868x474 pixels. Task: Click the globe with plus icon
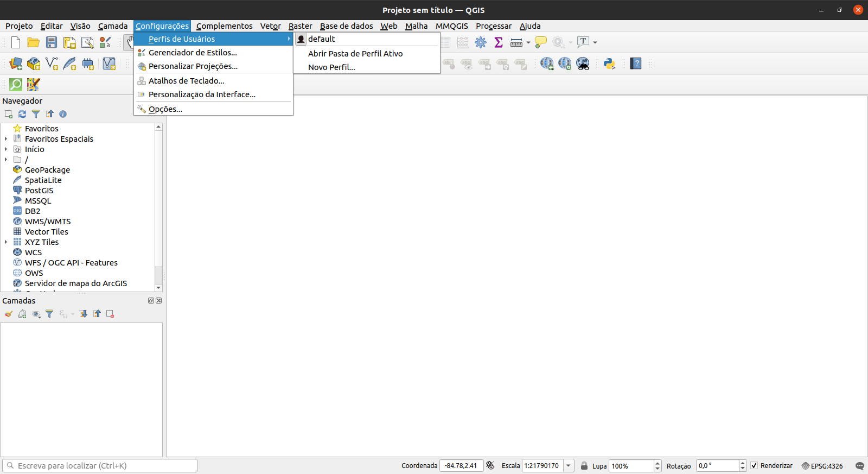coord(547,64)
